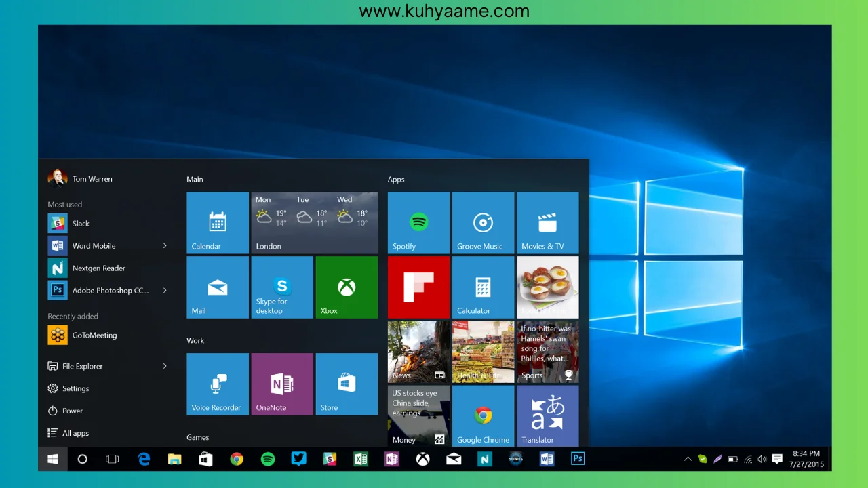Viewport: 868px width, 488px height.
Task: Open the Translator tile
Action: point(548,415)
